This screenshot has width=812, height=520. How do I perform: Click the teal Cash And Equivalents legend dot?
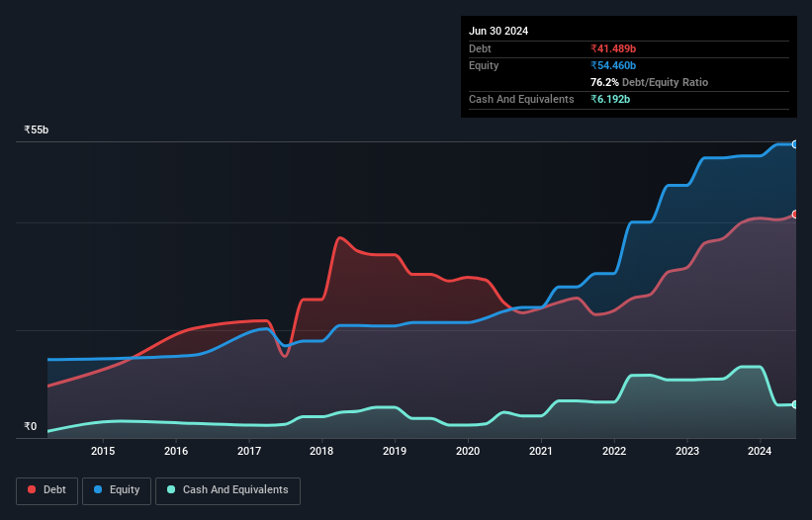click(171, 489)
